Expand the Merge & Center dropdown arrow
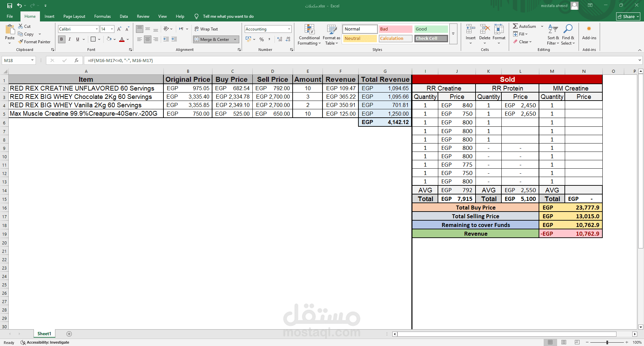The image size is (644, 346). click(x=235, y=40)
